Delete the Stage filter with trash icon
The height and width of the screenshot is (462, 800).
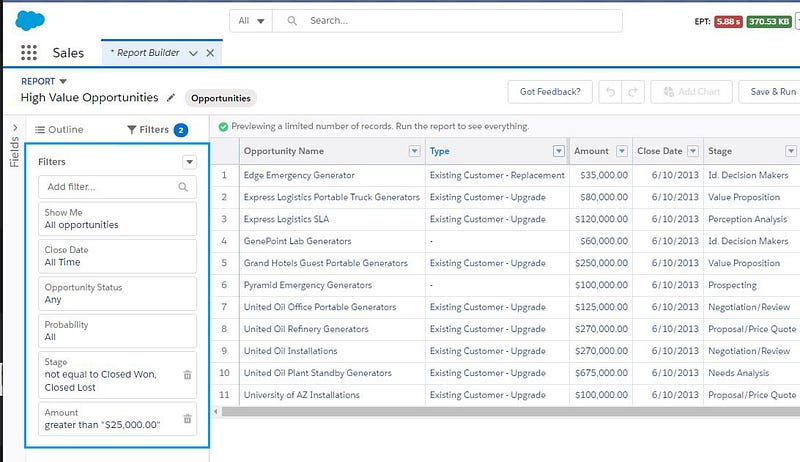[x=187, y=374]
